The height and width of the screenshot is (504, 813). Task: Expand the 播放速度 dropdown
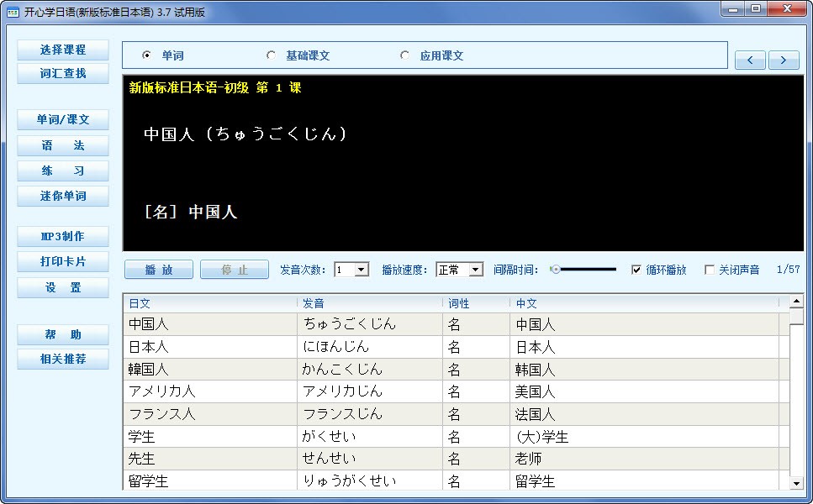(x=476, y=270)
